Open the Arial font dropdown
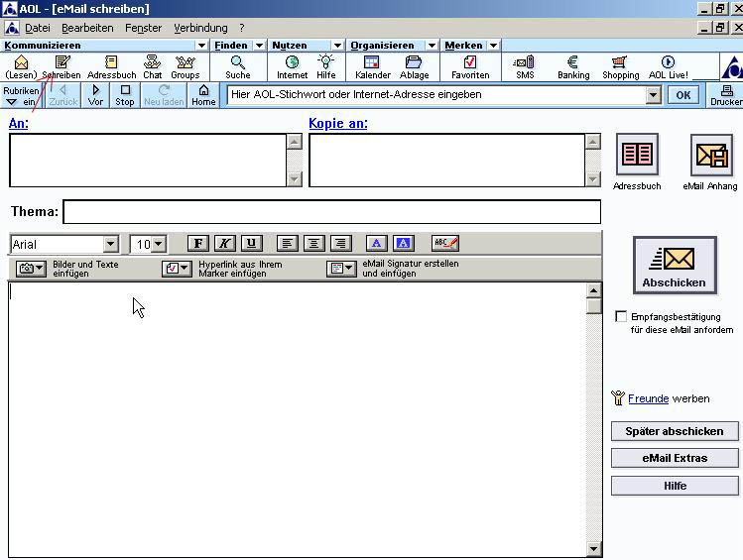Viewport: 743px width, 560px height. tap(110, 244)
